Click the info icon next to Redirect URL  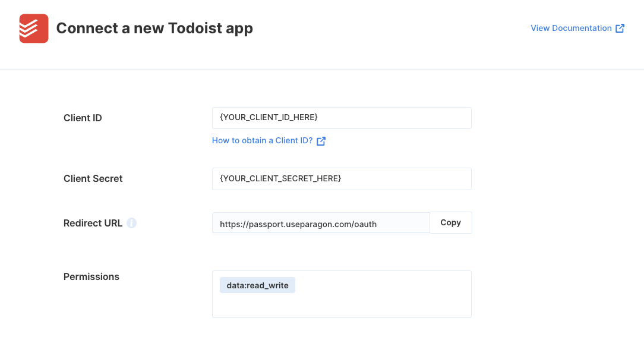(131, 223)
